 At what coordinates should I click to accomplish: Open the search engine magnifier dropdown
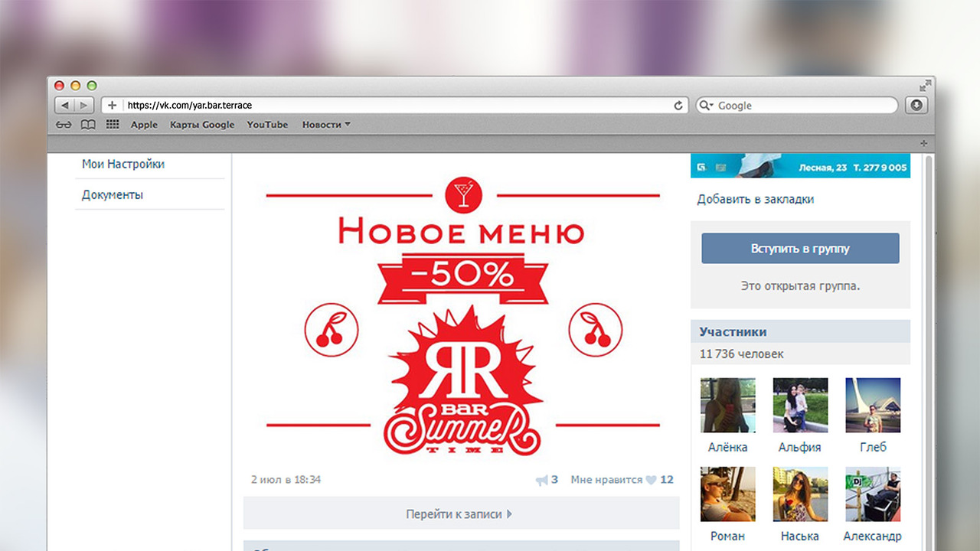[706, 106]
